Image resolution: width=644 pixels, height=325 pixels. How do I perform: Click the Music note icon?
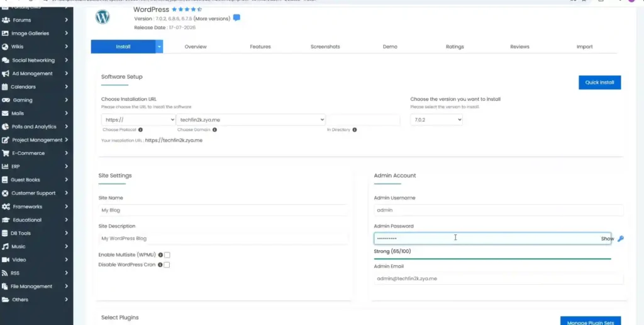click(x=5, y=246)
